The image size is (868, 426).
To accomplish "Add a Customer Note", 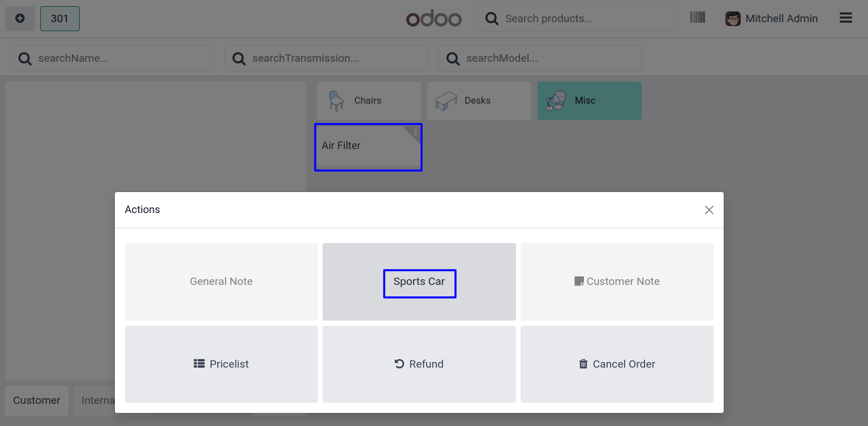I will pos(617,282).
